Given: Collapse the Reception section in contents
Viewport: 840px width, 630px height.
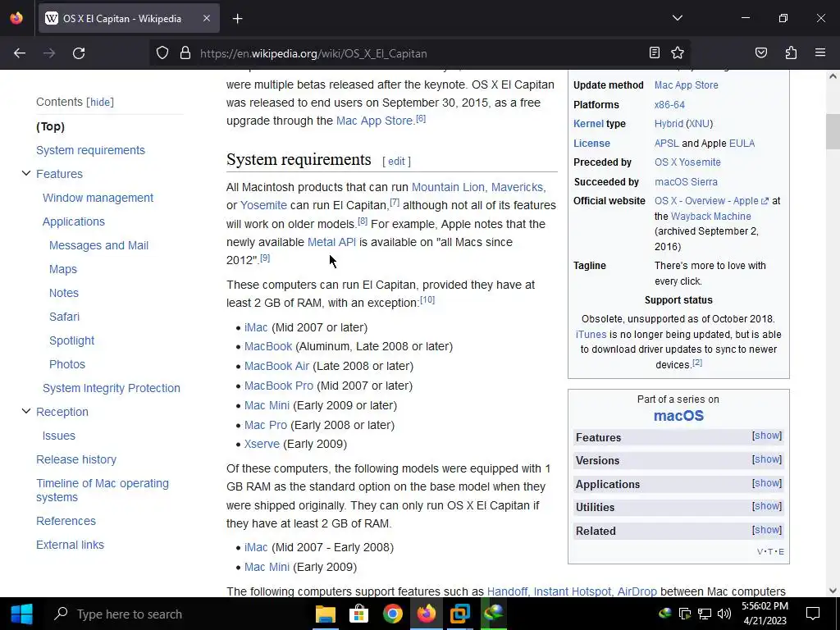Looking at the screenshot, I should pos(25,411).
